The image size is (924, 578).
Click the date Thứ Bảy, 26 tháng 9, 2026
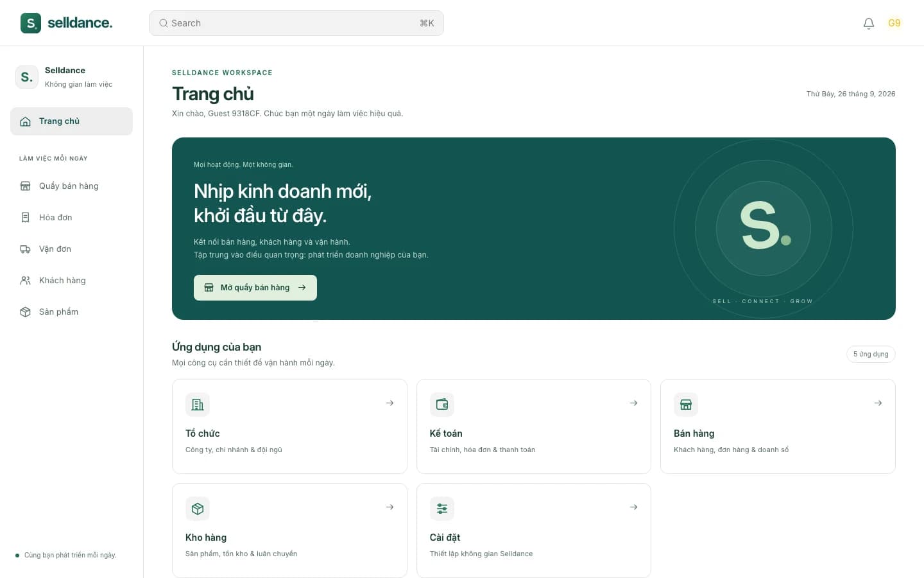click(851, 94)
